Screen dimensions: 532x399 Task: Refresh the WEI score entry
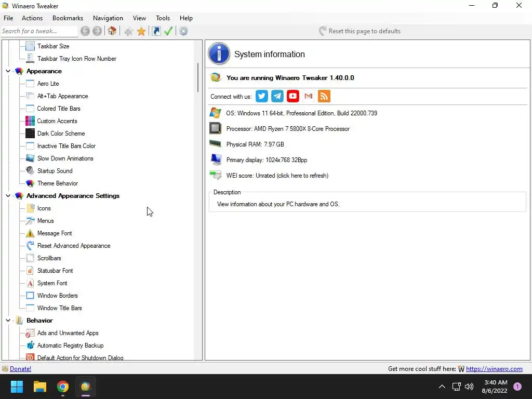pos(277,176)
